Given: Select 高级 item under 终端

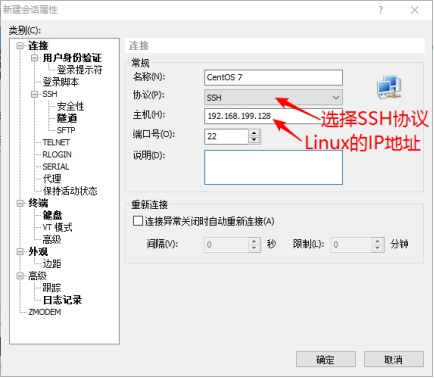Looking at the screenshot, I should tap(52, 239).
